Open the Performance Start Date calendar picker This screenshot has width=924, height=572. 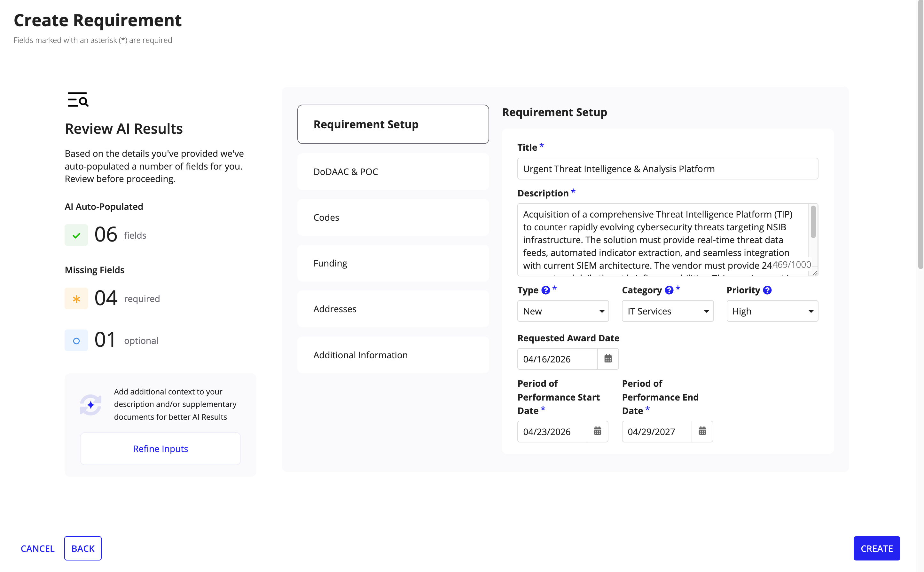[597, 431]
